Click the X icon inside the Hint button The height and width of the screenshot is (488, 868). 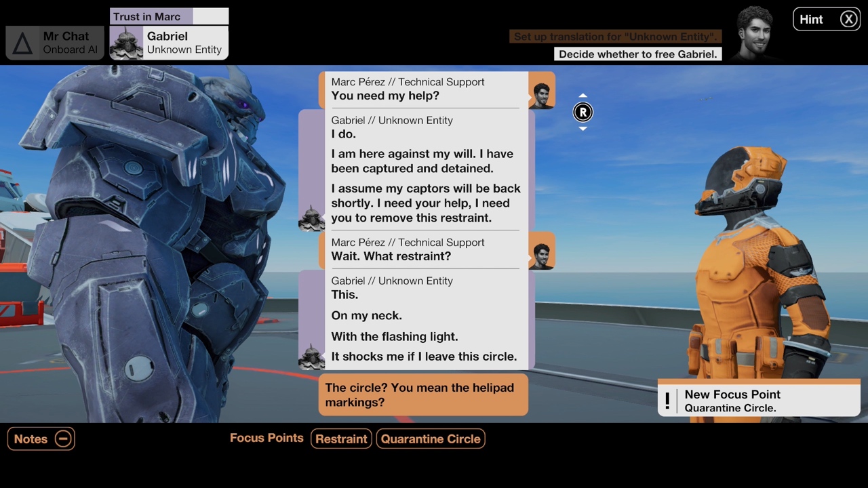click(x=848, y=19)
